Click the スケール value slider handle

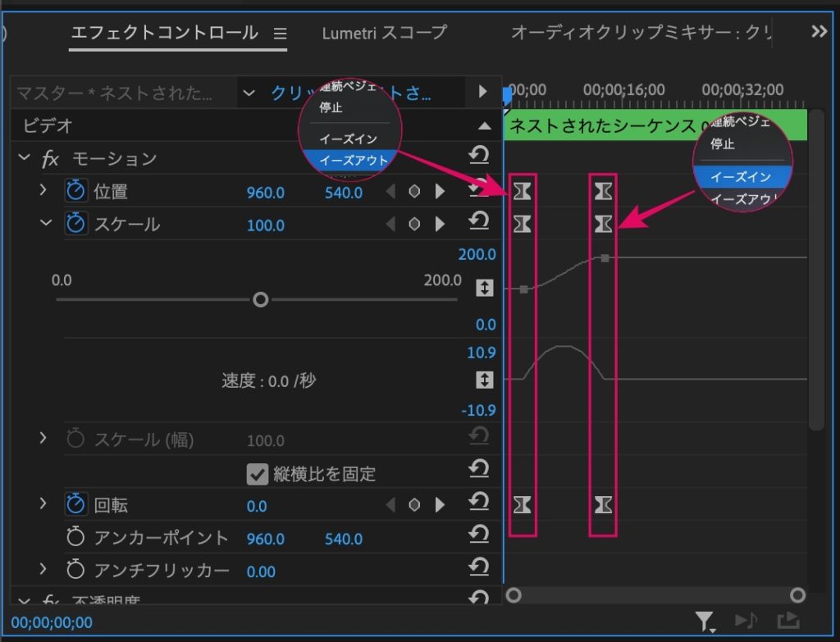click(x=260, y=300)
